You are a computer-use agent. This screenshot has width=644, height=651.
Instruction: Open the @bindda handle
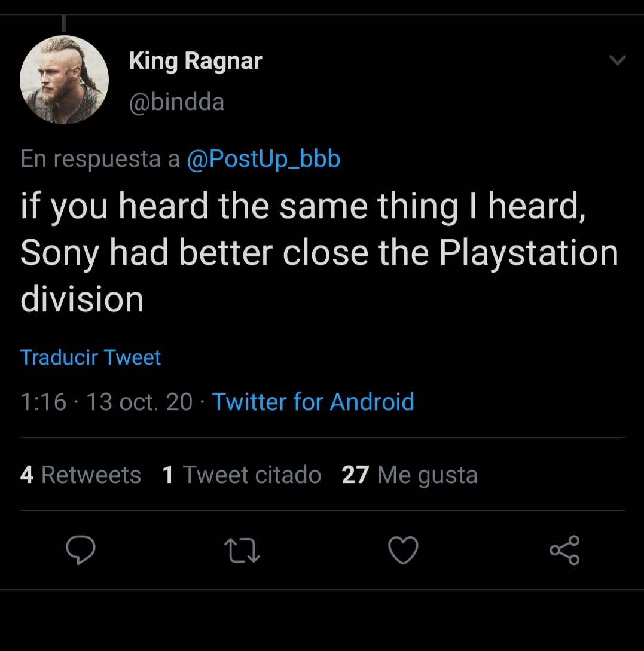tap(176, 102)
